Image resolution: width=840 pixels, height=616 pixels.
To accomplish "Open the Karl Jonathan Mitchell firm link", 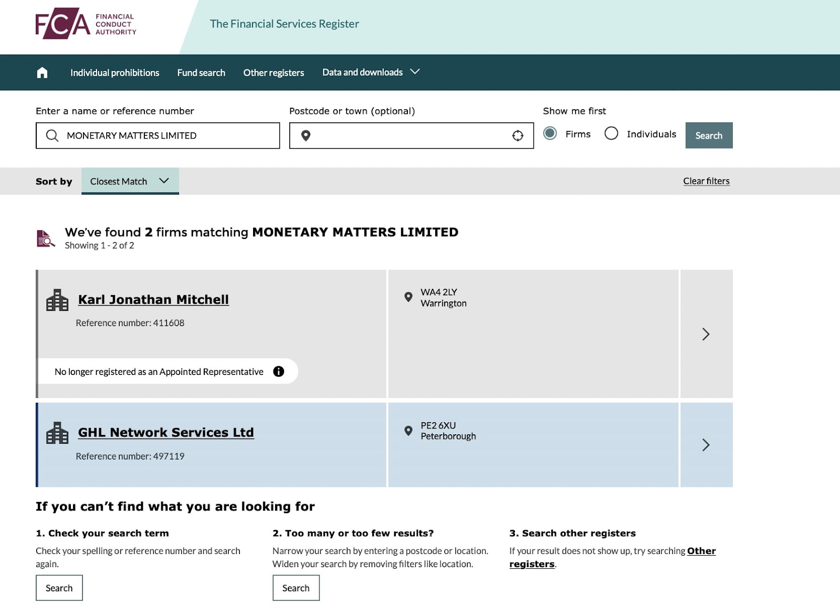I will [153, 299].
